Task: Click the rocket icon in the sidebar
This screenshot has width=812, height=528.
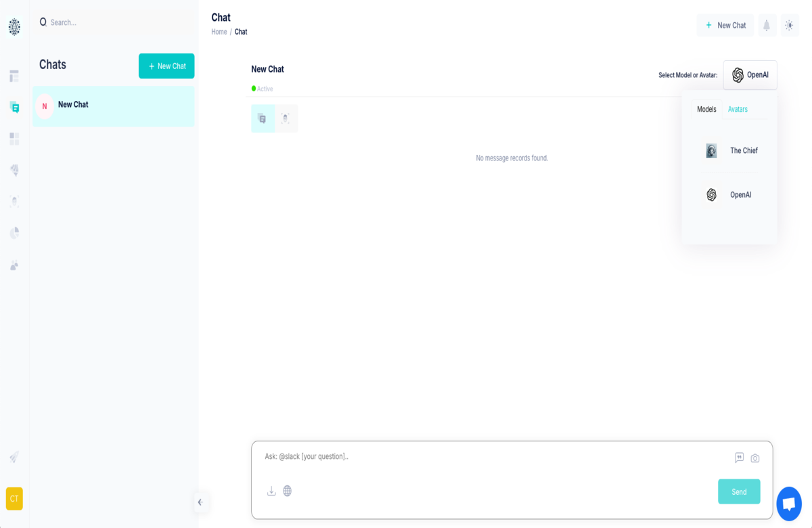Action: point(14,458)
